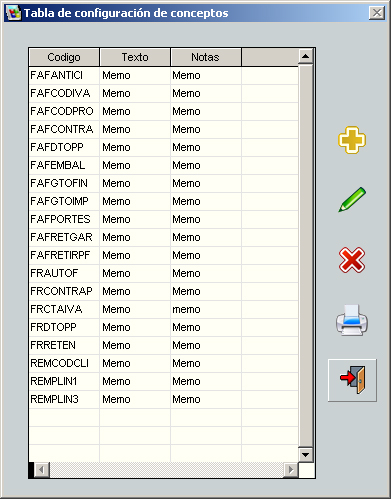Select the FAFDTOPP code cell
391x499 pixels.
(64, 147)
